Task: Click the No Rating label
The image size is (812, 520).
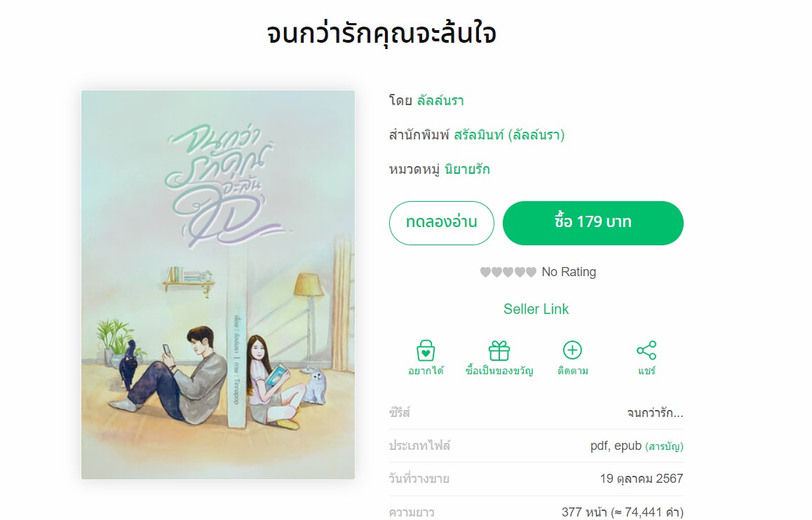Action: tap(569, 272)
